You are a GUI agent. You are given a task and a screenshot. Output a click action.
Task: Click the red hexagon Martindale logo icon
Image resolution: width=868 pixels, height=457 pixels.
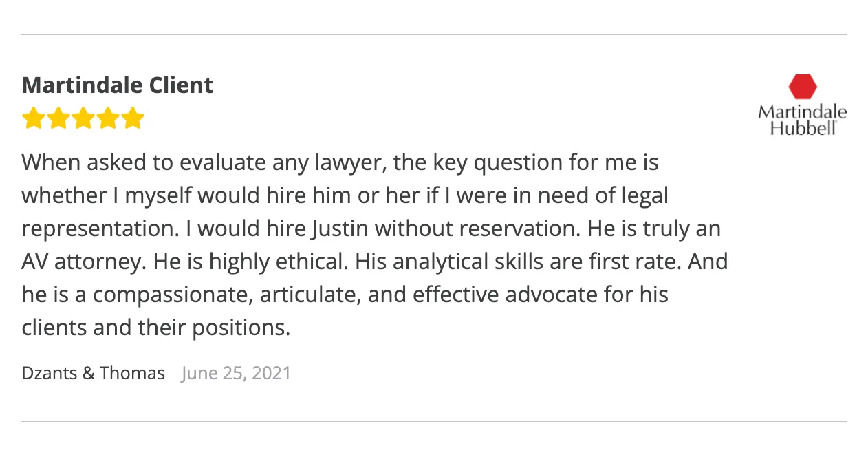(803, 87)
